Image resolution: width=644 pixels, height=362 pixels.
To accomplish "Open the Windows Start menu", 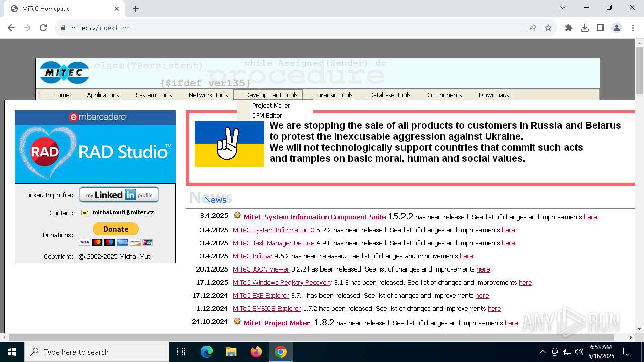I will pyautogui.click(x=12, y=352).
